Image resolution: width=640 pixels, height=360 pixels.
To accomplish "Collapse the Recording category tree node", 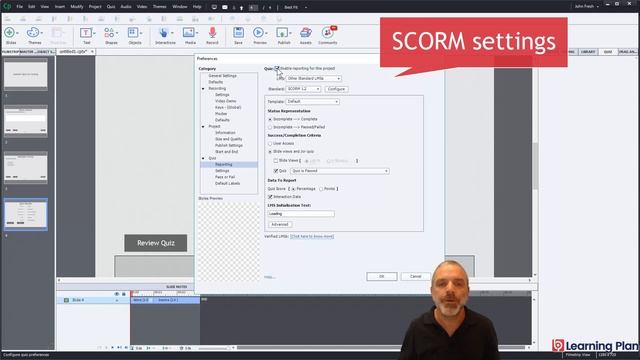I will tap(203, 89).
